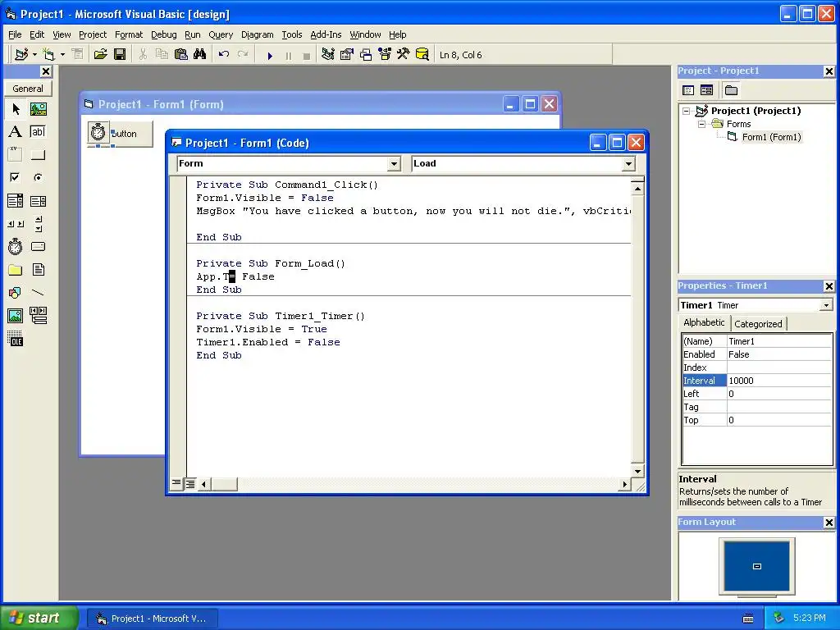The width and height of the screenshot is (840, 630).
Task: Start the program with Run arrow
Action: [270, 55]
